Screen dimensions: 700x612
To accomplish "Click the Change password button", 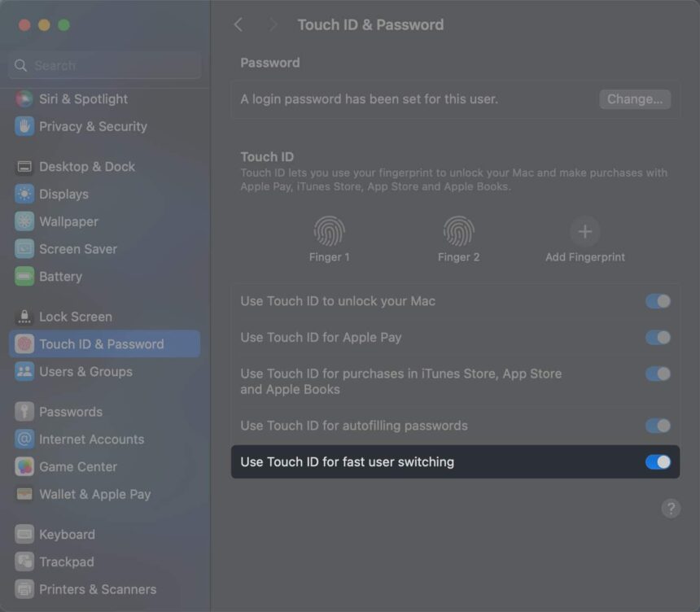I will [635, 98].
